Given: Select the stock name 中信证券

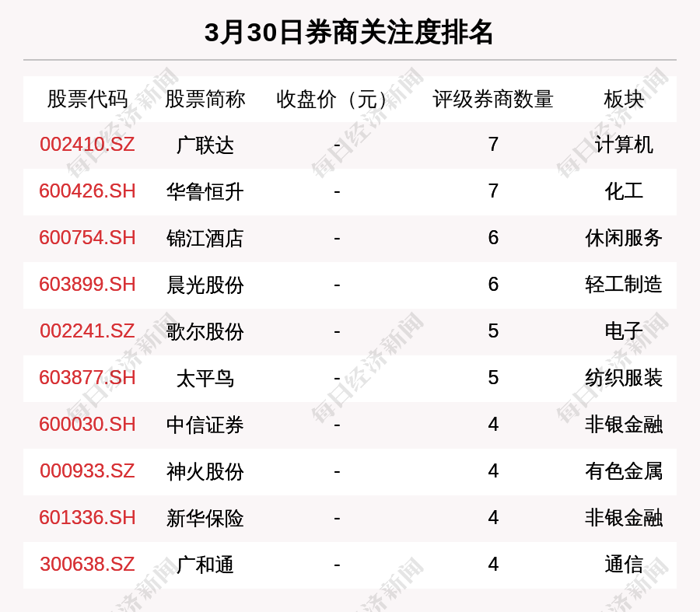Looking at the screenshot, I should [x=205, y=425].
